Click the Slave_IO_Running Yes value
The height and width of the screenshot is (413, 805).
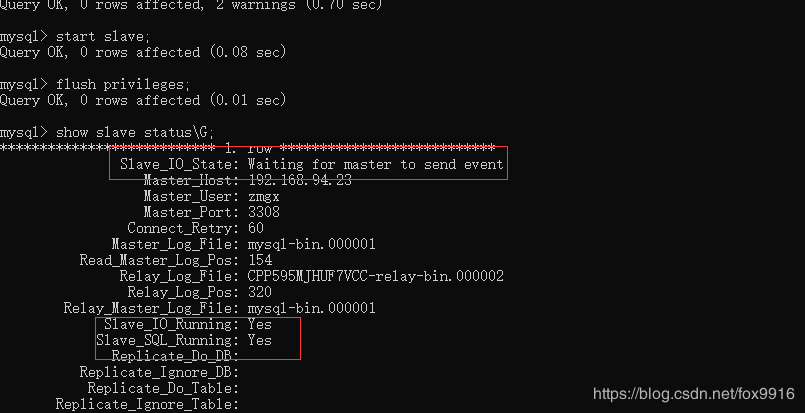pos(260,324)
